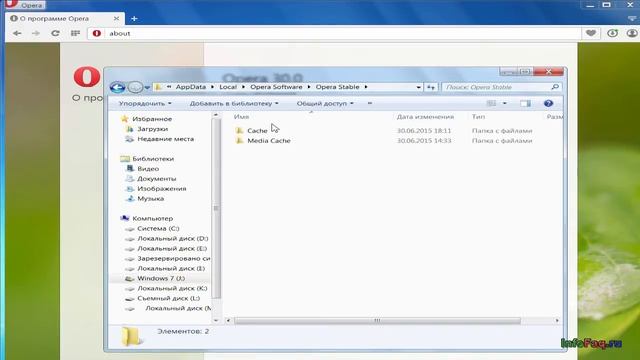Select the Media Cache folder
640x360 pixels.
(269, 140)
